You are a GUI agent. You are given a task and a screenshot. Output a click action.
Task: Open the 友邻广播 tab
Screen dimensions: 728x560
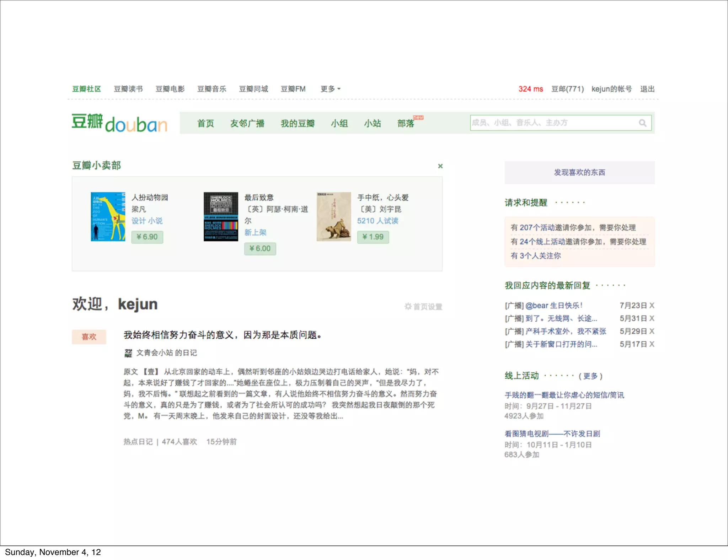click(x=247, y=123)
